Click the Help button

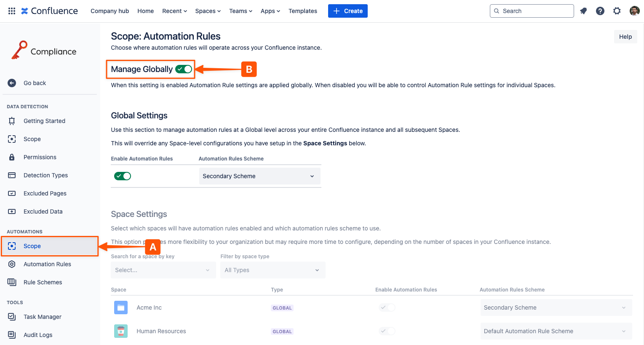pyautogui.click(x=625, y=37)
